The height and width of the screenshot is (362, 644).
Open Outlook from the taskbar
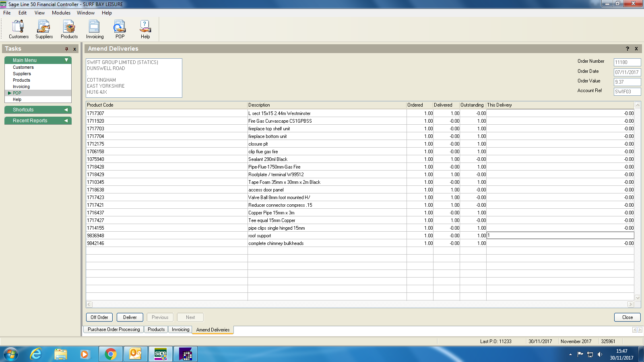click(x=135, y=354)
